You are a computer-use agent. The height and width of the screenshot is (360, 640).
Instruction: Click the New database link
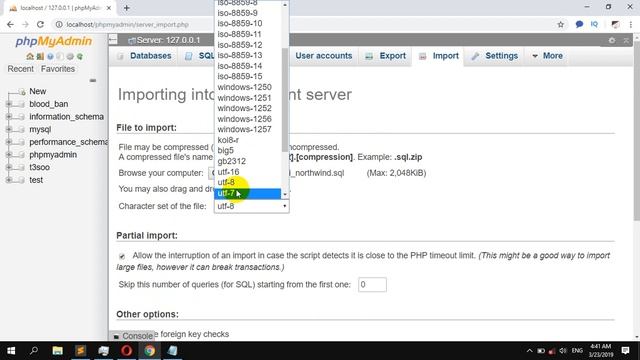(x=38, y=91)
